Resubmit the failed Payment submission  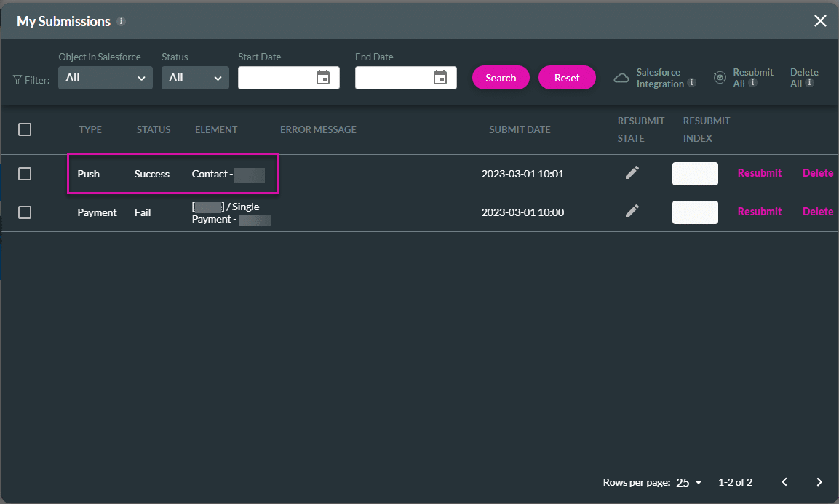[x=759, y=212]
